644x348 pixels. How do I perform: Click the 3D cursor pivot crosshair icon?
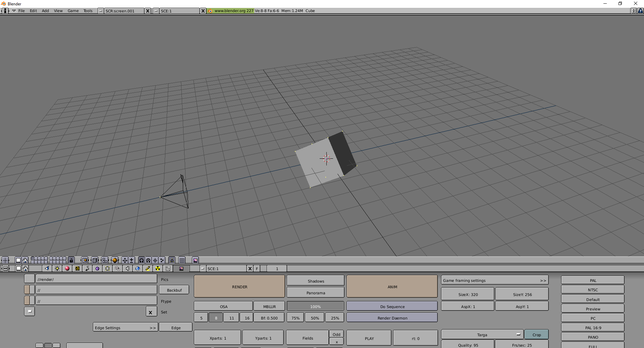pos(155,260)
